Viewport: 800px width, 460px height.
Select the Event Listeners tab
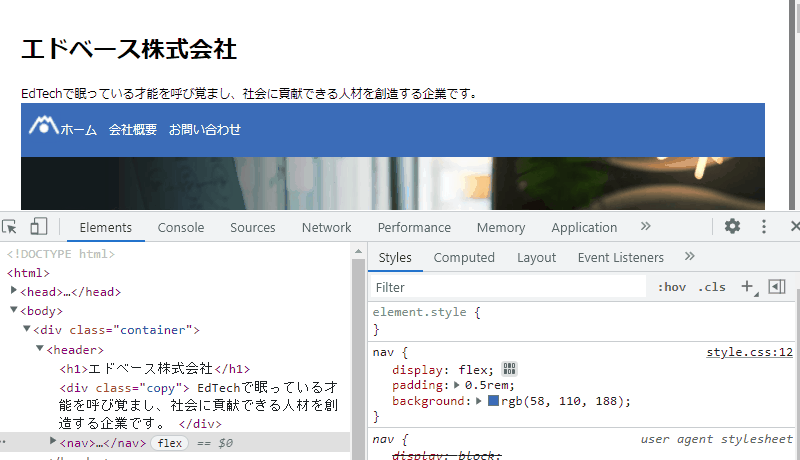pyautogui.click(x=620, y=258)
